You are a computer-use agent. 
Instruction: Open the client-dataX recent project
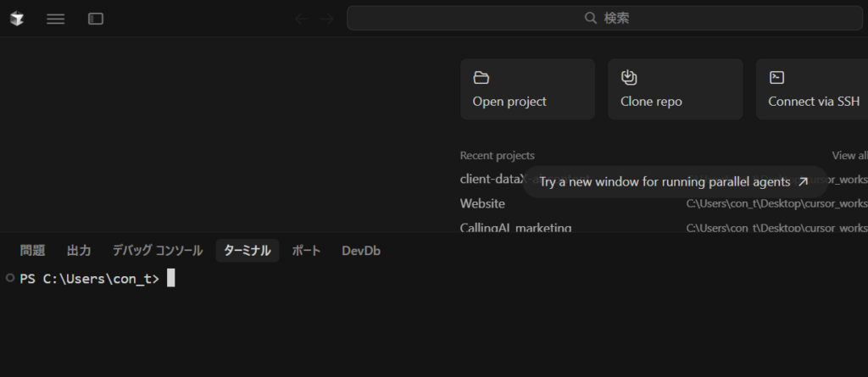(x=490, y=180)
